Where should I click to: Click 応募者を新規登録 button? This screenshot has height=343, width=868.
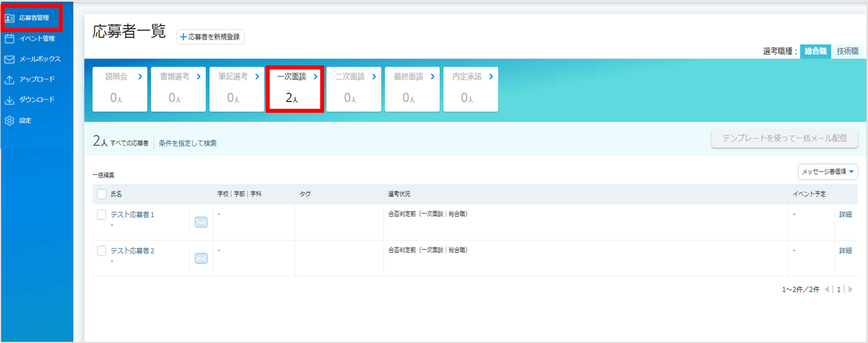(211, 37)
